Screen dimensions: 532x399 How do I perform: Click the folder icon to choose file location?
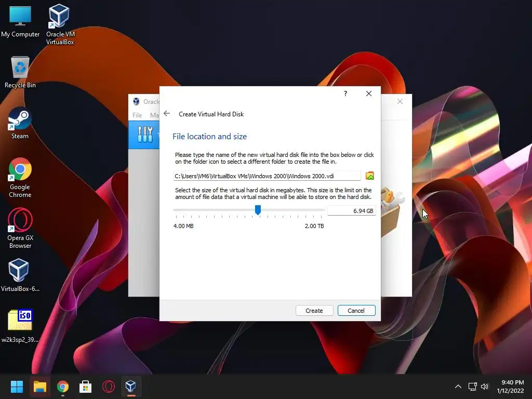click(x=369, y=176)
